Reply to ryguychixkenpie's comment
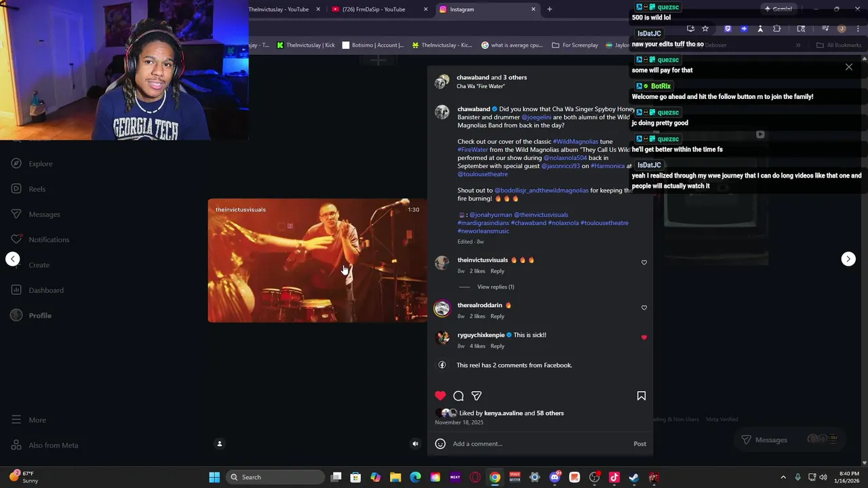Viewport: 868px width, 488px height. 497,346
